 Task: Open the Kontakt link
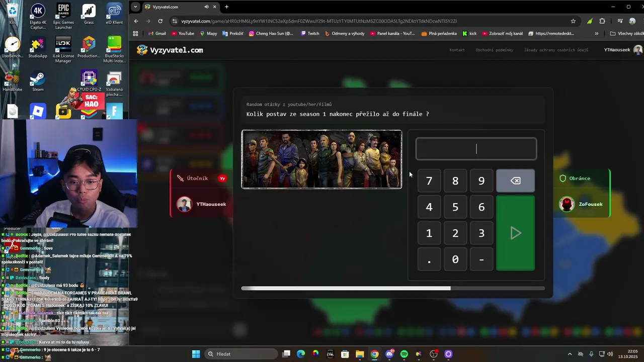click(x=457, y=50)
